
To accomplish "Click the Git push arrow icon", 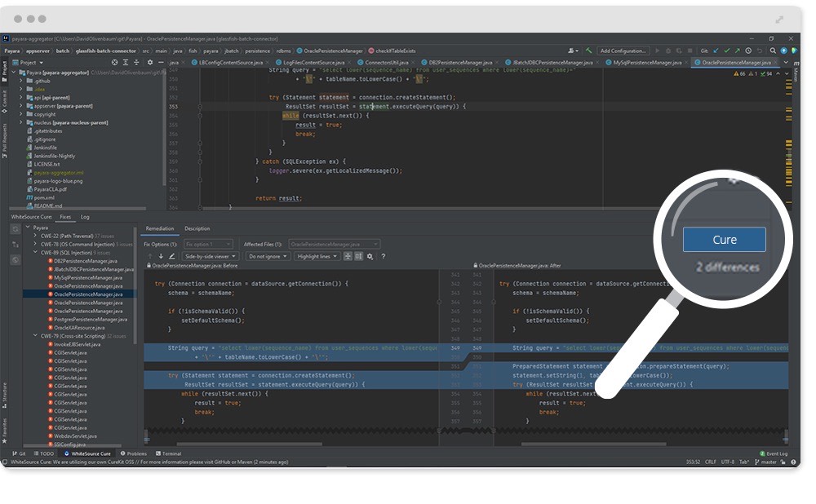I will click(738, 51).
